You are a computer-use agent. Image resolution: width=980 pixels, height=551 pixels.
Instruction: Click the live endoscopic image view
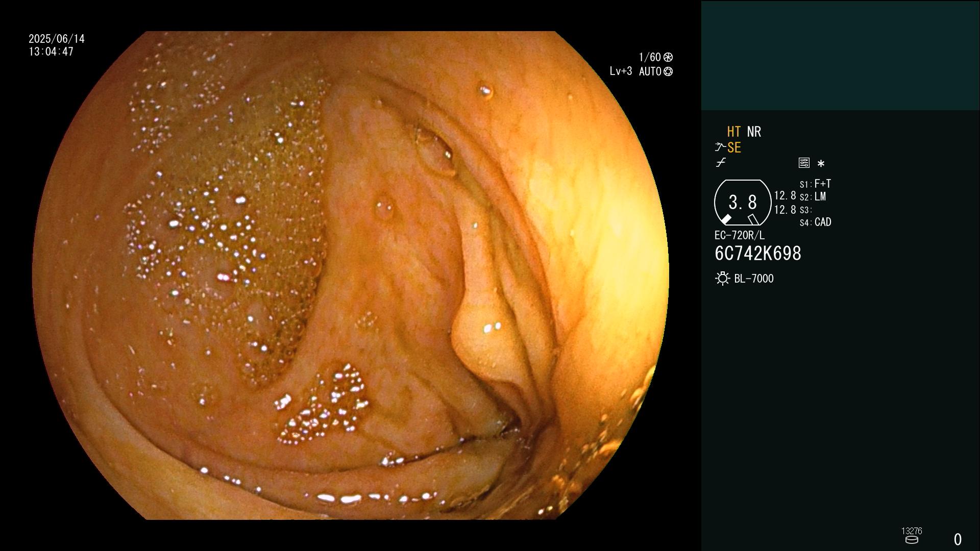tap(350, 275)
